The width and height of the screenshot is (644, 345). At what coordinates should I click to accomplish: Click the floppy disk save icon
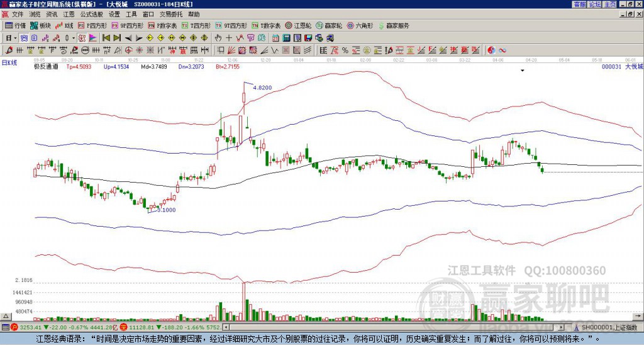pyautogui.click(x=308, y=38)
